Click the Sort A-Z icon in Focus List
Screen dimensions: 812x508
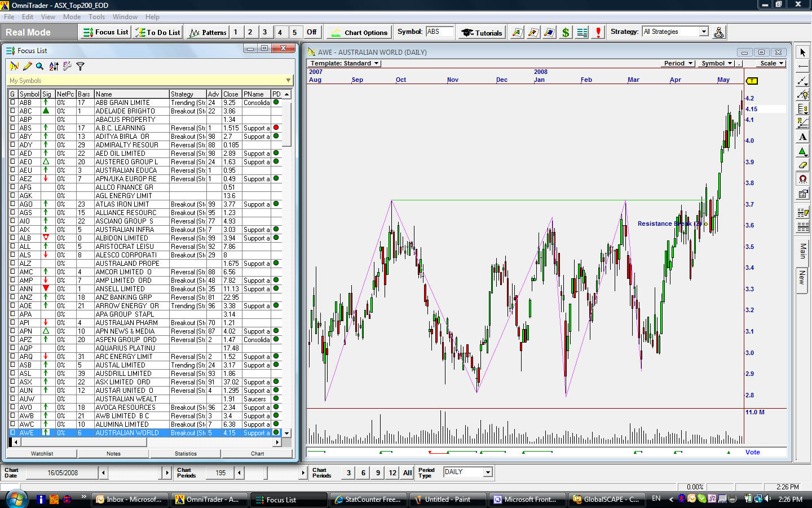pyautogui.click(x=54, y=66)
